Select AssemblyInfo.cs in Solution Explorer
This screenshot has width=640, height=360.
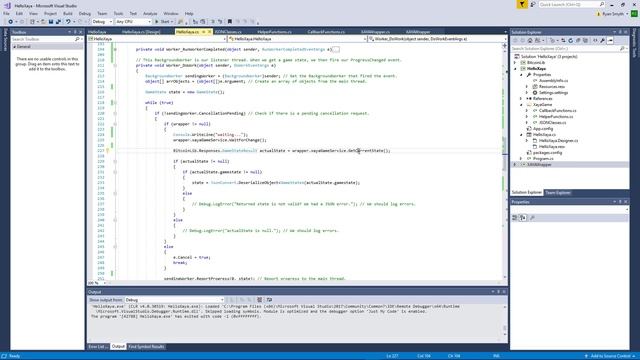click(x=553, y=81)
